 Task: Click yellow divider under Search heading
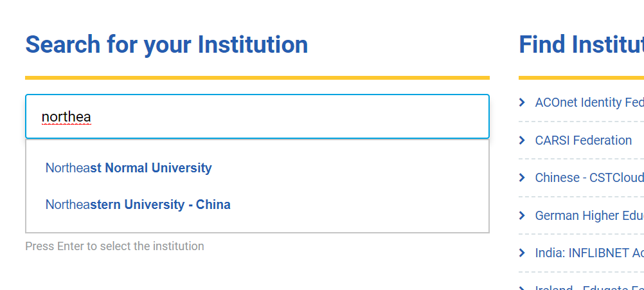[x=257, y=78]
